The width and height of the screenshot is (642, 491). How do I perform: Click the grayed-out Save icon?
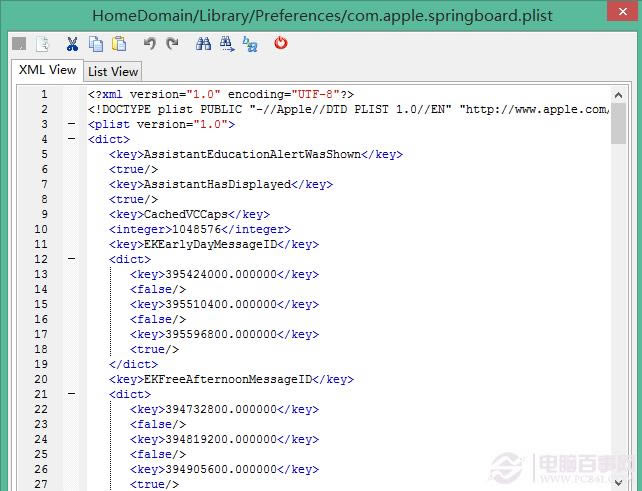(19, 43)
